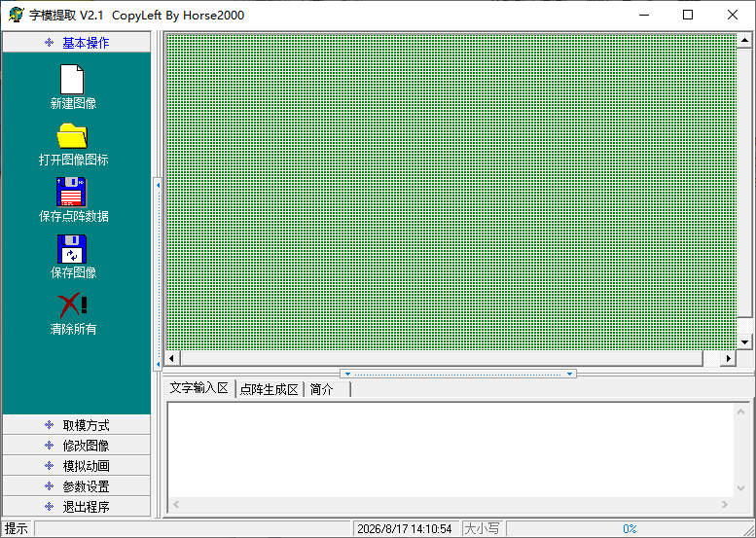
Task: Click the vertical splitter left arrow handle
Action: 158,273
